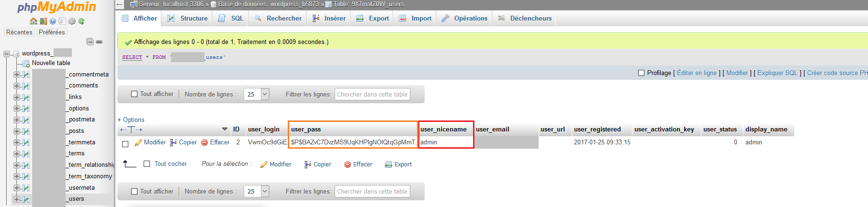Click the phpMyAdmin logo

(56, 7)
